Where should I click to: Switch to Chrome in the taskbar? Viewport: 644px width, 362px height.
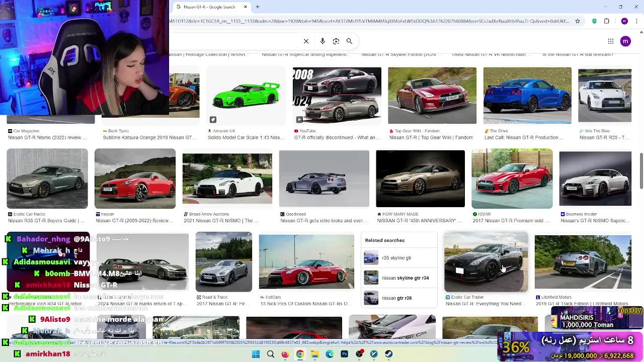pyautogui.click(x=300, y=354)
